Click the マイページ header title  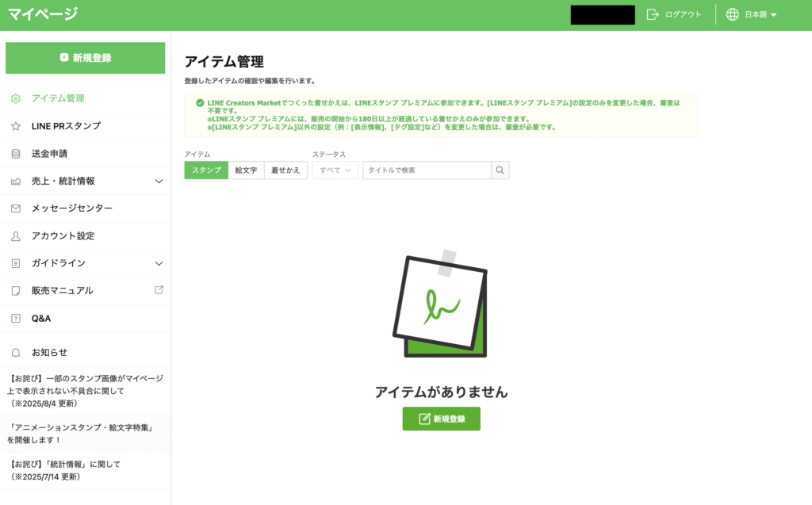pyautogui.click(x=43, y=14)
